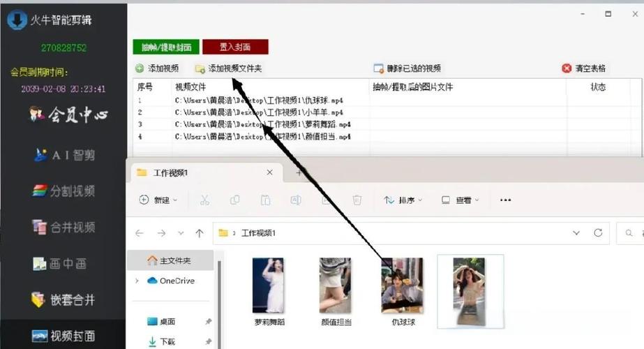Select the highlighted fourth video thumbnail
644x349 pixels.
[x=470, y=292]
